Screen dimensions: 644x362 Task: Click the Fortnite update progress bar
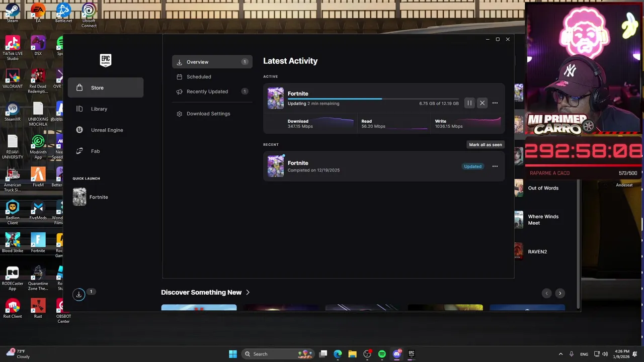click(373, 99)
